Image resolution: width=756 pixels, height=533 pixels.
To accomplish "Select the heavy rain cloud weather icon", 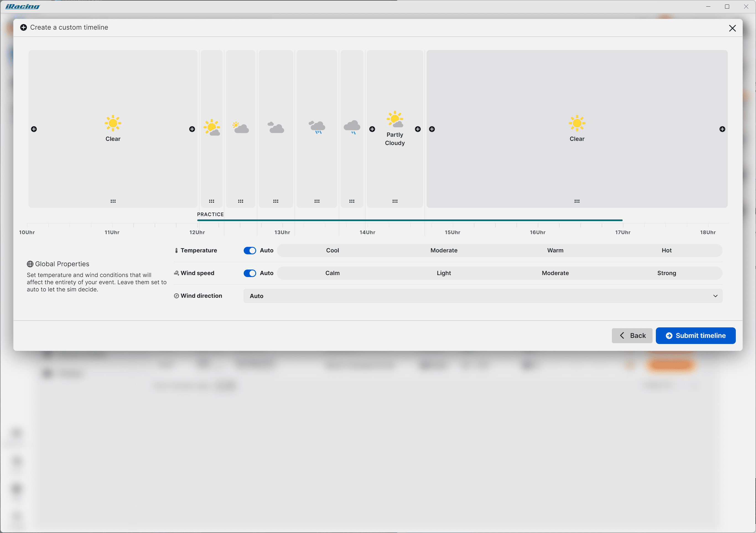I will coord(317,127).
